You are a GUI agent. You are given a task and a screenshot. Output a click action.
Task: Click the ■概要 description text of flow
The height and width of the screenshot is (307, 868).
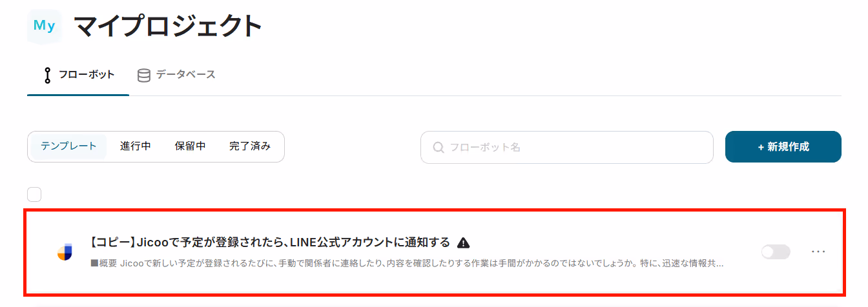coord(407,263)
